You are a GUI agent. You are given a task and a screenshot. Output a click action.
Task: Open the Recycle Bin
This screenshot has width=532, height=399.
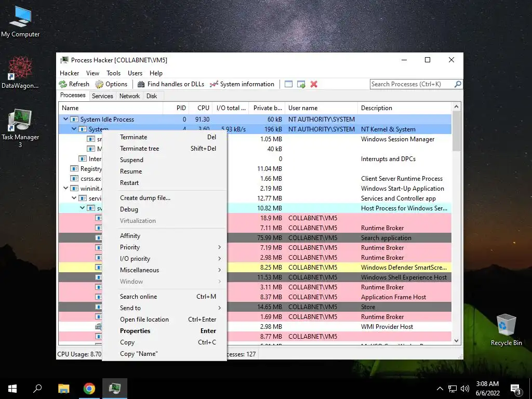(x=506, y=330)
